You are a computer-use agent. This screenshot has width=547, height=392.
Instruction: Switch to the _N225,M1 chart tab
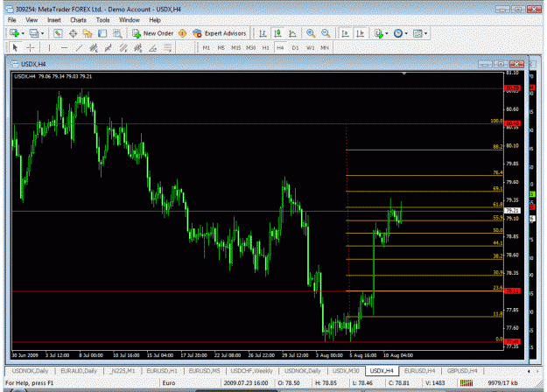click(x=123, y=371)
